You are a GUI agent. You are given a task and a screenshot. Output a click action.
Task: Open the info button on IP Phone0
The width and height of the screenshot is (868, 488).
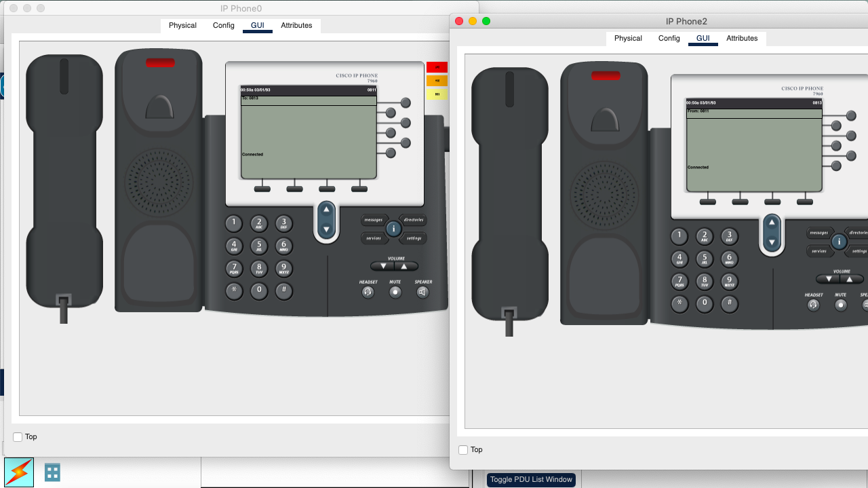point(393,229)
